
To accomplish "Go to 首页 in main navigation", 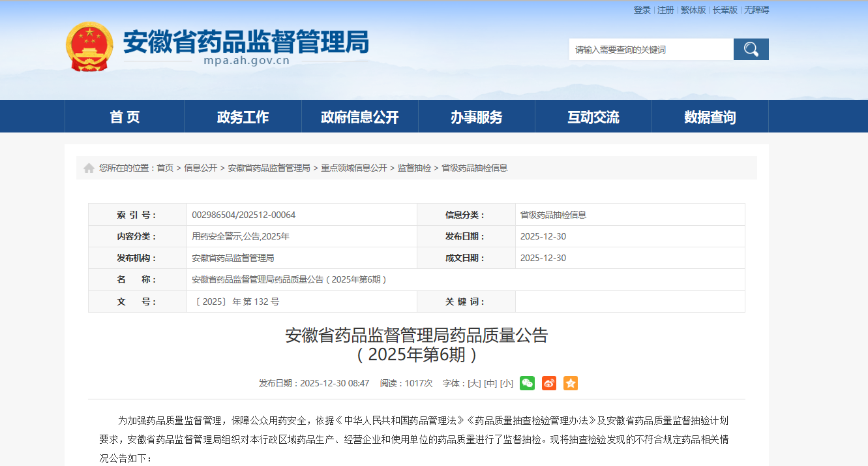I will point(125,117).
